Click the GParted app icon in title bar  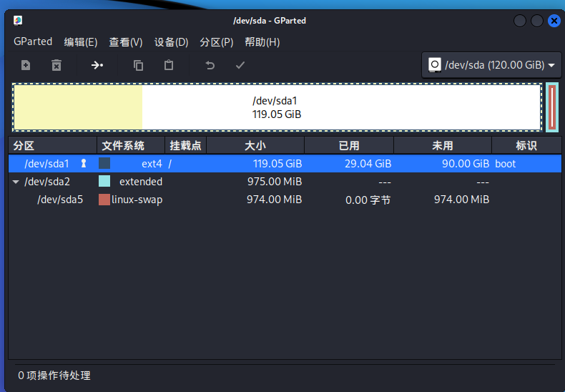18,21
